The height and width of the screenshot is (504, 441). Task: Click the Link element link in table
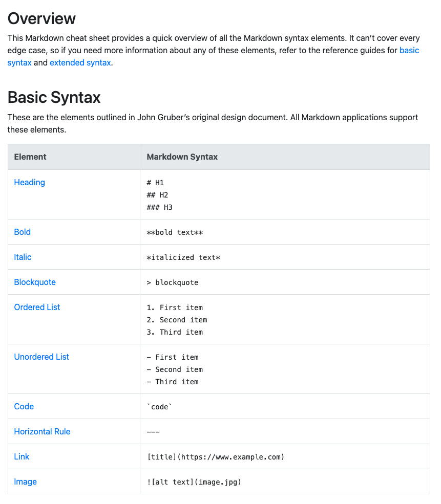coord(22,457)
